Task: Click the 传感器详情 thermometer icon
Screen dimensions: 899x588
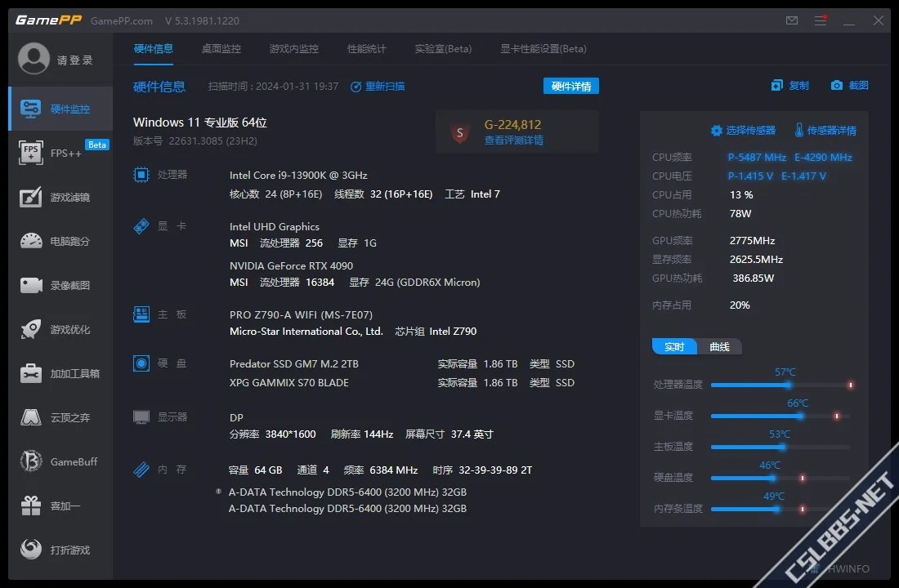Action: coord(798,130)
